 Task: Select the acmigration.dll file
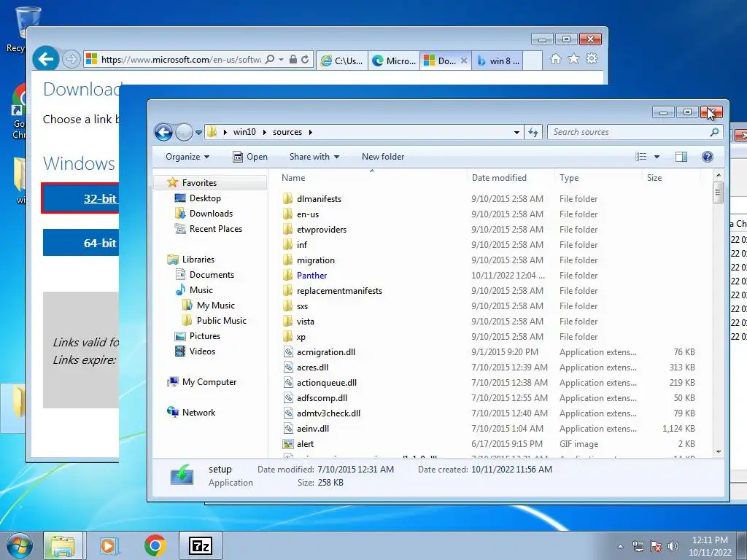coord(326,352)
